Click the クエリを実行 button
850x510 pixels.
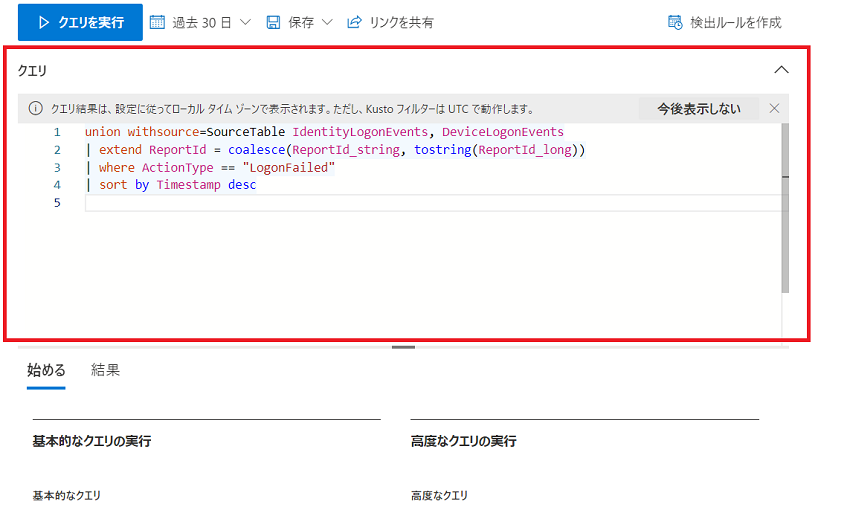[x=80, y=22]
